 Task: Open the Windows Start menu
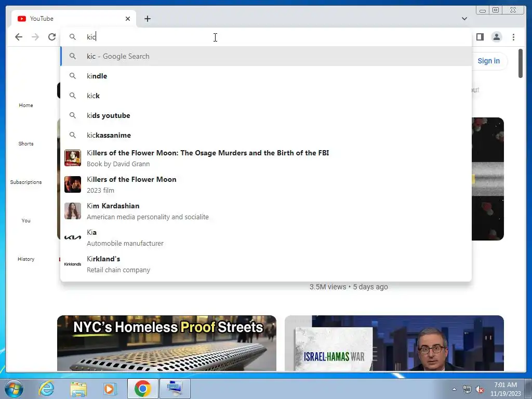pyautogui.click(x=14, y=389)
